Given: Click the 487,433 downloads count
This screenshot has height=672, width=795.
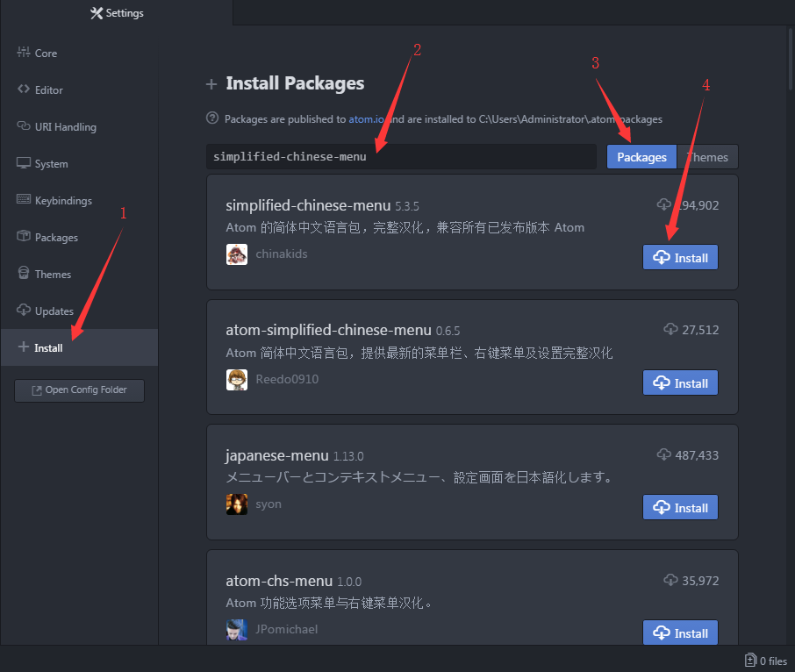Looking at the screenshot, I should pyautogui.click(x=697, y=455).
